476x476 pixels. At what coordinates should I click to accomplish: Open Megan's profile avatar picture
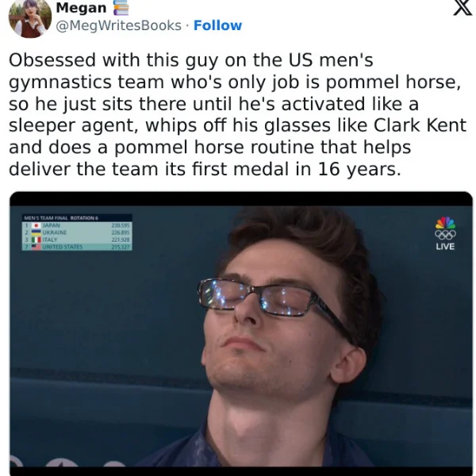[x=30, y=17]
